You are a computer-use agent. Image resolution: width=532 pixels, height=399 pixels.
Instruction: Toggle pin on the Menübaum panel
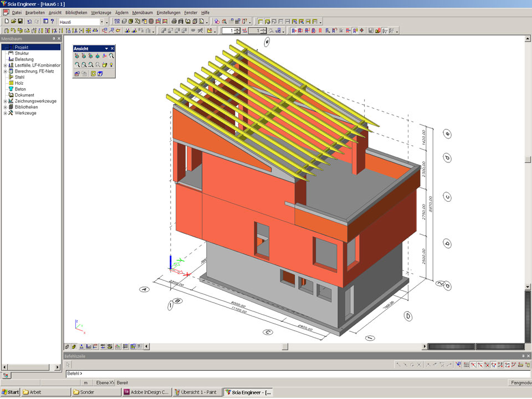54,39
